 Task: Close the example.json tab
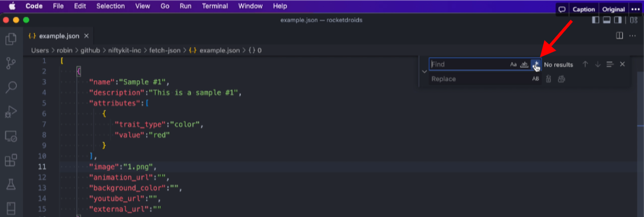(x=86, y=36)
